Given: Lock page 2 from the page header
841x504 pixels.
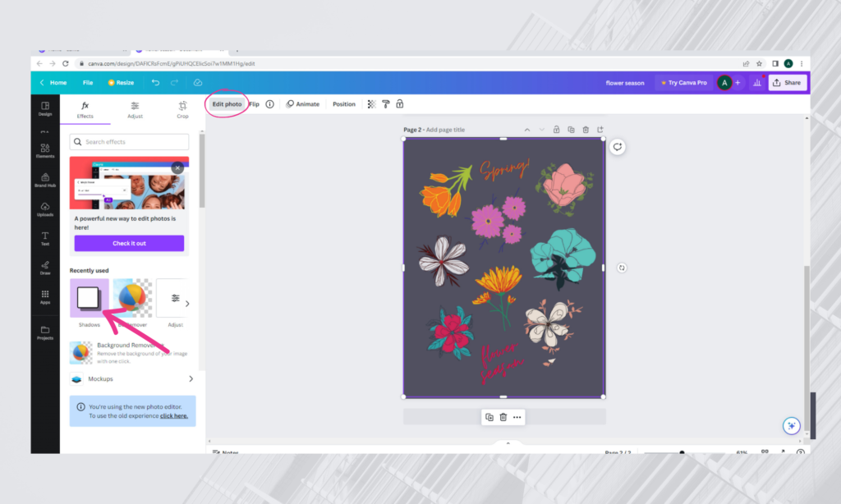Looking at the screenshot, I should pos(556,130).
